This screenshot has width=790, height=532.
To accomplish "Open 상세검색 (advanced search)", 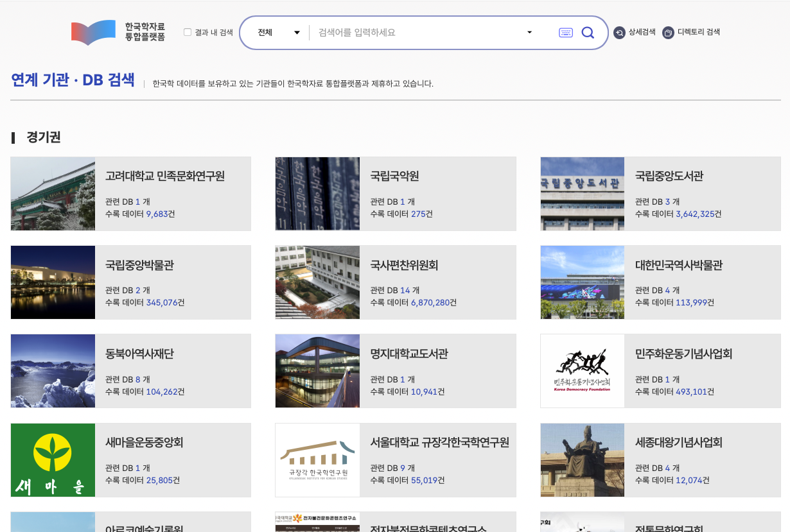I will click(x=635, y=32).
